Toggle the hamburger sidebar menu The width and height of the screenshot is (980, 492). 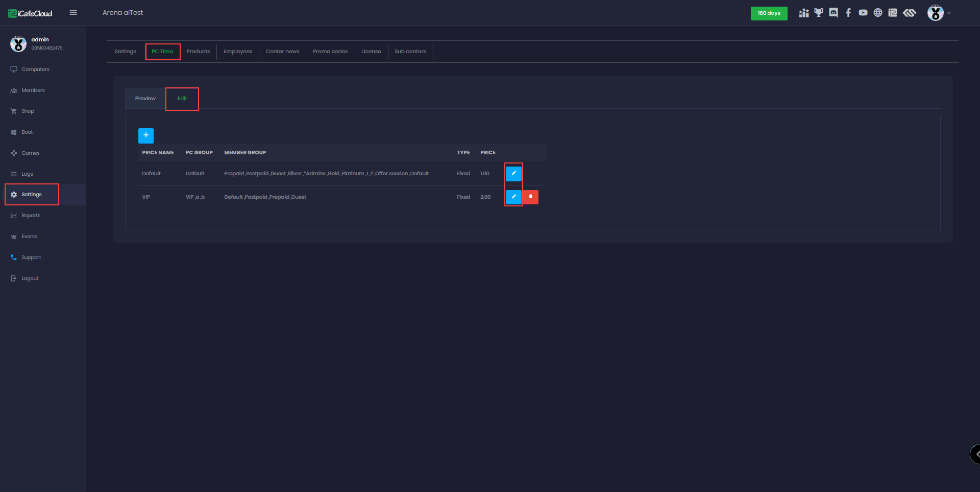(73, 13)
